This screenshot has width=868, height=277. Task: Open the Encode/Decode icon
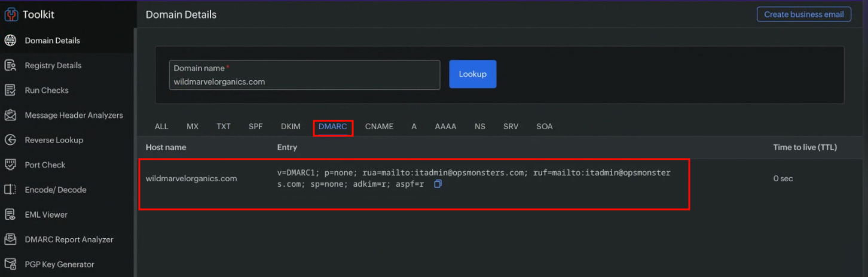coord(10,190)
